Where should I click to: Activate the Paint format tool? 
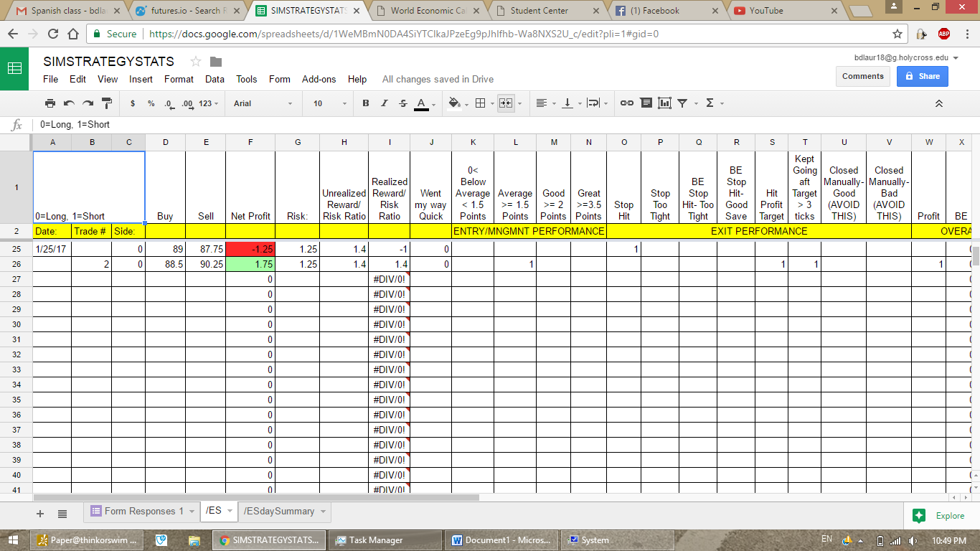pos(107,103)
